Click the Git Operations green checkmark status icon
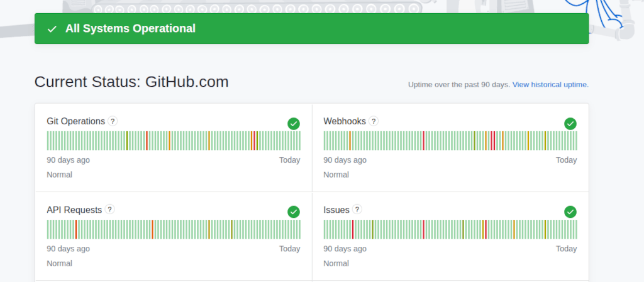Image resolution: width=644 pixels, height=282 pixels. coord(294,124)
